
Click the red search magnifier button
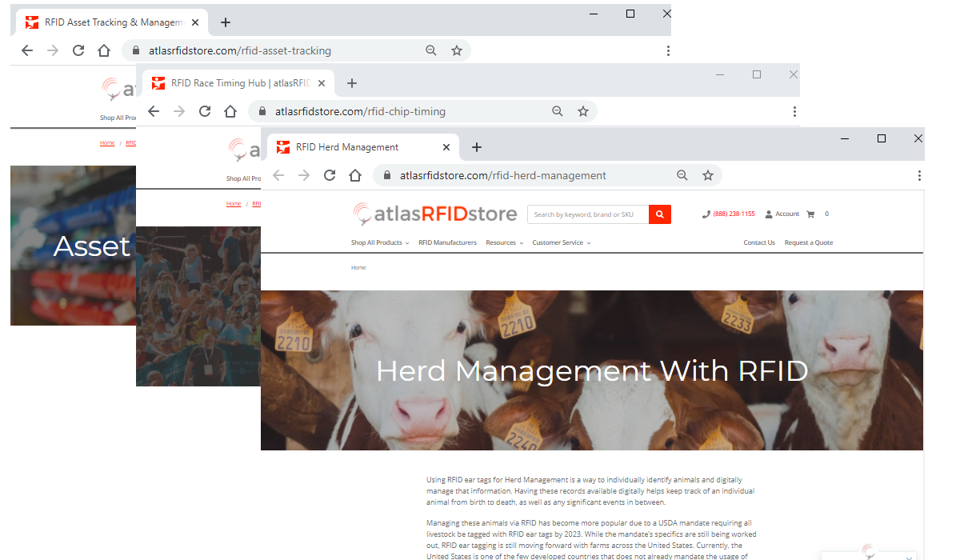(x=660, y=214)
